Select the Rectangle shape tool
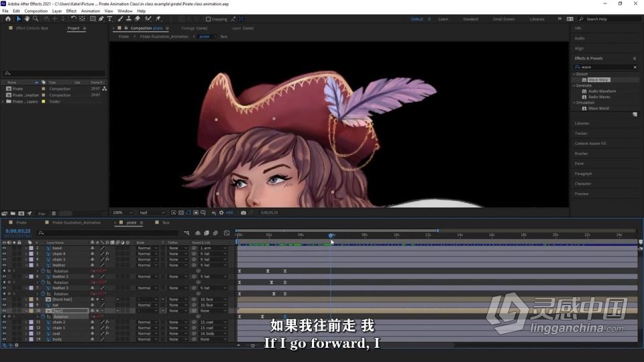Screen dimensions: 644x362 (93, 19)
